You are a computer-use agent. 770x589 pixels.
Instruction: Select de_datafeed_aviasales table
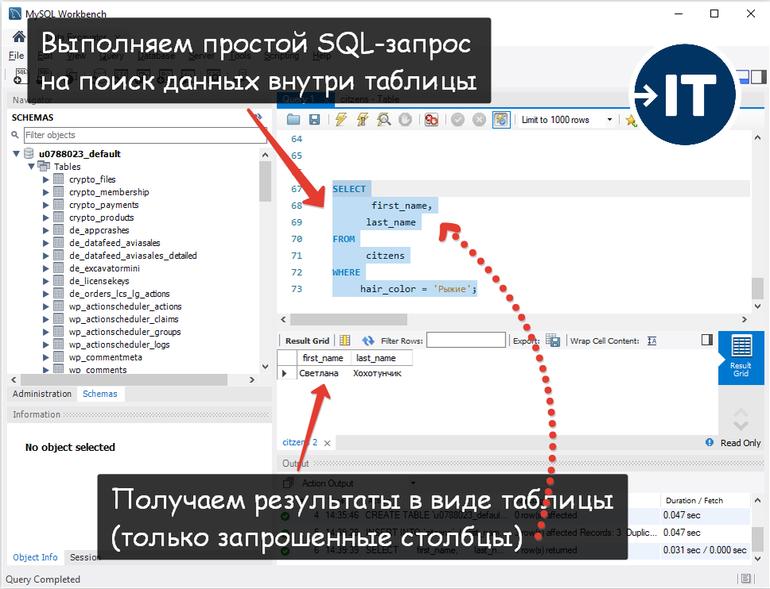click(114, 243)
